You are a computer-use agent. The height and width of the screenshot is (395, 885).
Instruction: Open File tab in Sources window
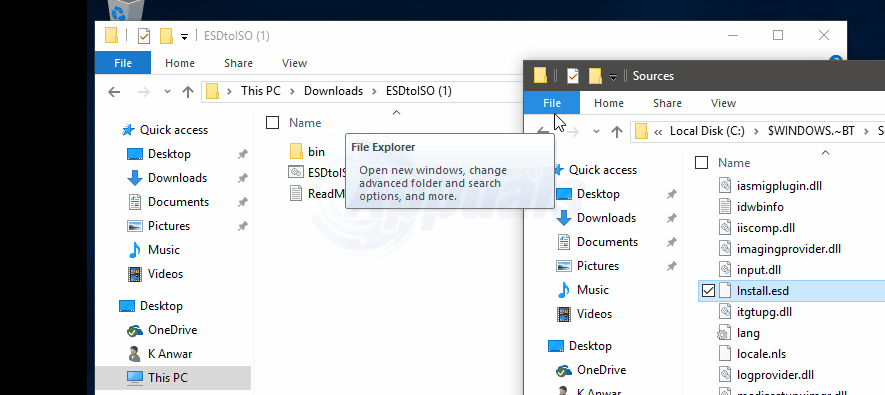tap(551, 103)
